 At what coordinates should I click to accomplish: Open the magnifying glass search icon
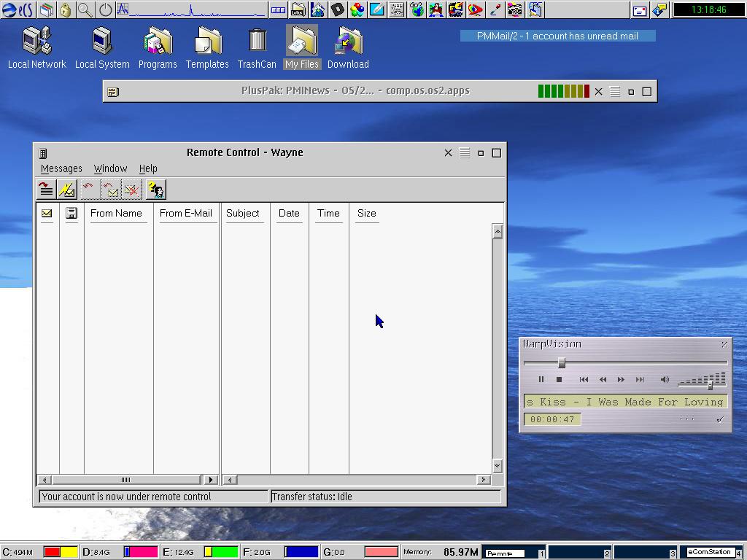click(85, 9)
